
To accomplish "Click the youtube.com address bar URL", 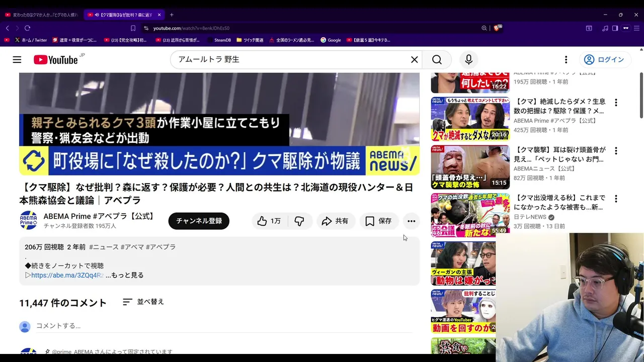I will [191, 28].
